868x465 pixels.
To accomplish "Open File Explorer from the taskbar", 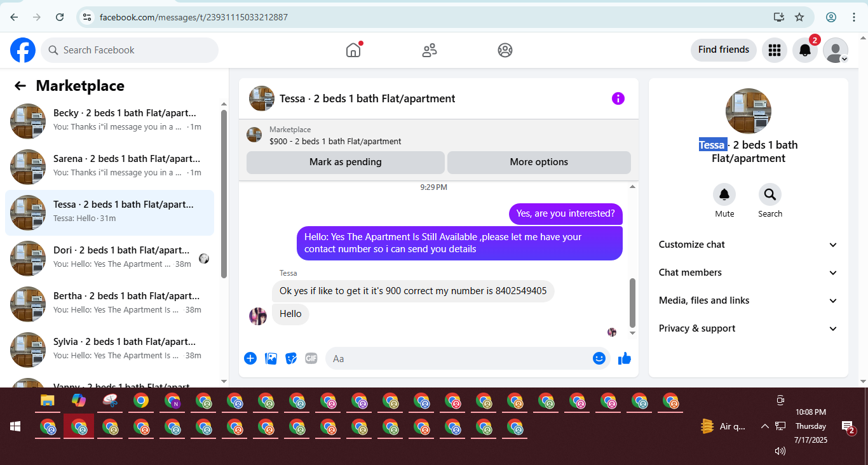I will coord(48,401).
